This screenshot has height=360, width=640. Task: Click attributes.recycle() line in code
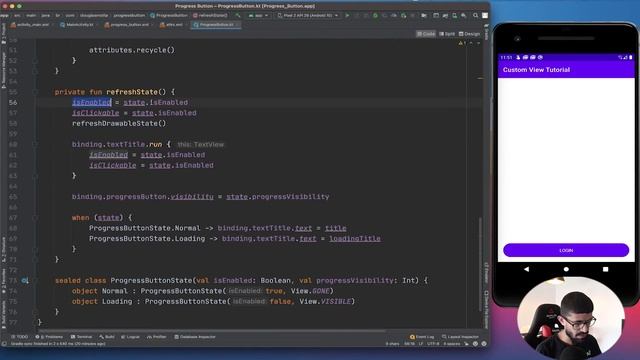pyautogui.click(x=132, y=50)
